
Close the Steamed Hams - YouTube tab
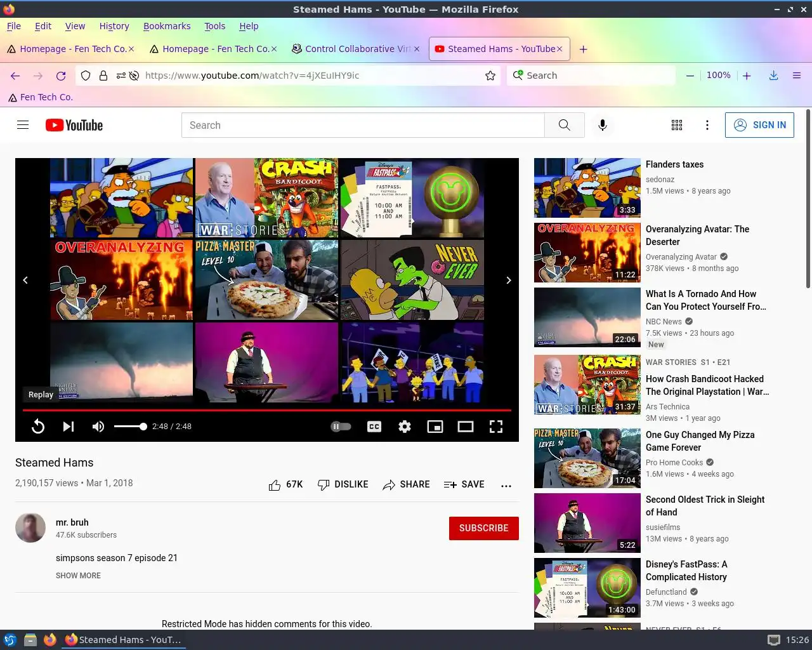coord(560,49)
